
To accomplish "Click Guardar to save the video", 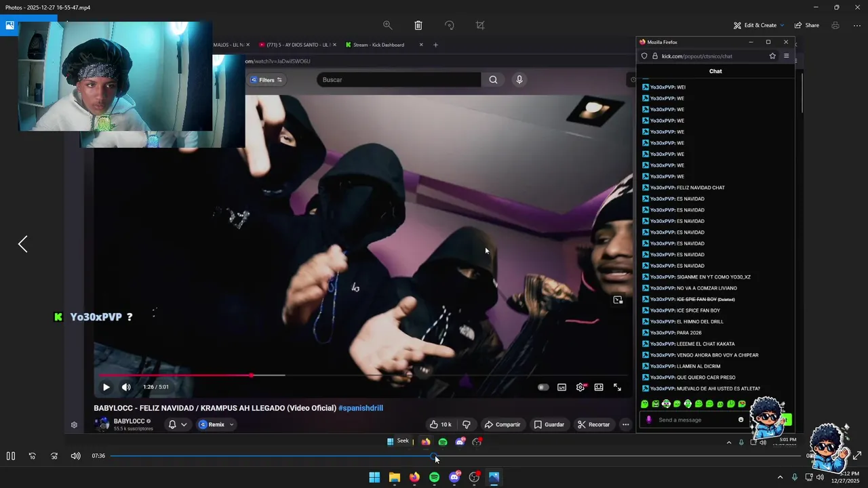I will pos(549,424).
